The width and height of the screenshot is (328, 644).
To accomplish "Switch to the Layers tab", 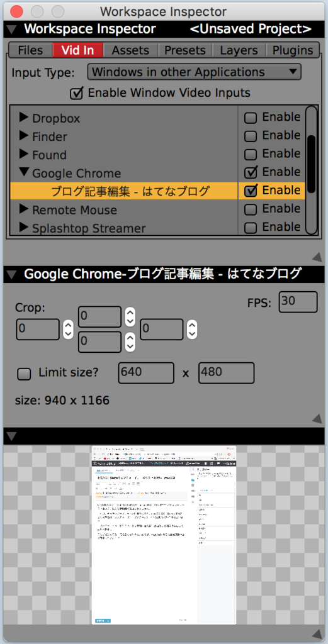I will pyautogui.click(x=239, y=50).
